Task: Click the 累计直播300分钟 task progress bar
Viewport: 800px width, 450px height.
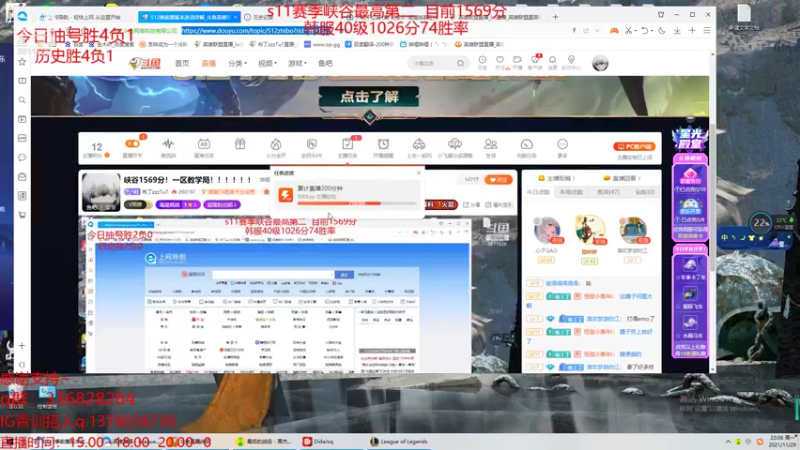Action: coord(357,203)
